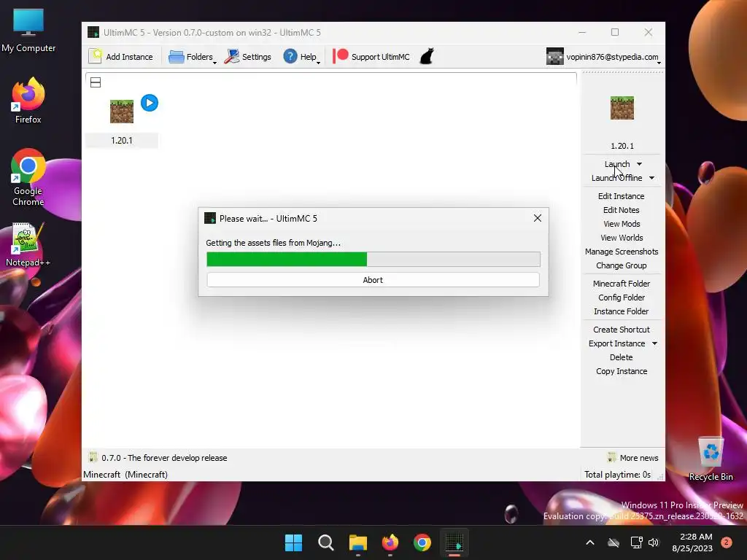
Task: Click Export Instance
Action: [x=616, y=343]
